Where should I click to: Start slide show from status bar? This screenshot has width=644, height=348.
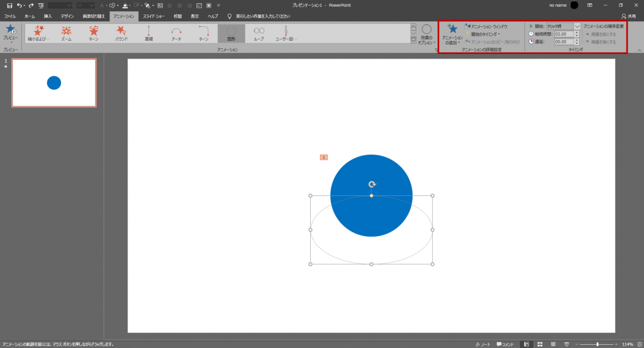click(567, 344)
